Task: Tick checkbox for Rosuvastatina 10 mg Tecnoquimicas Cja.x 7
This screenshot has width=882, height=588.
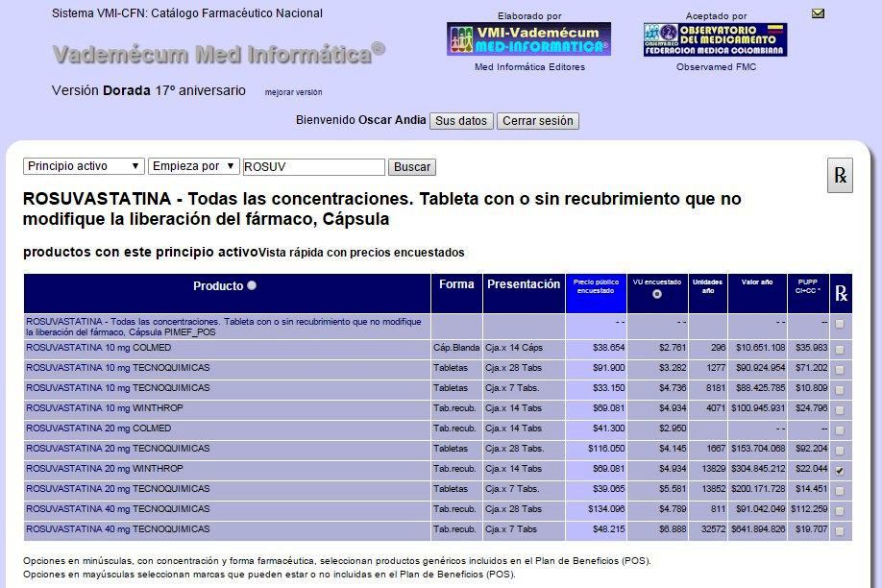Action: tap(840, 390)
